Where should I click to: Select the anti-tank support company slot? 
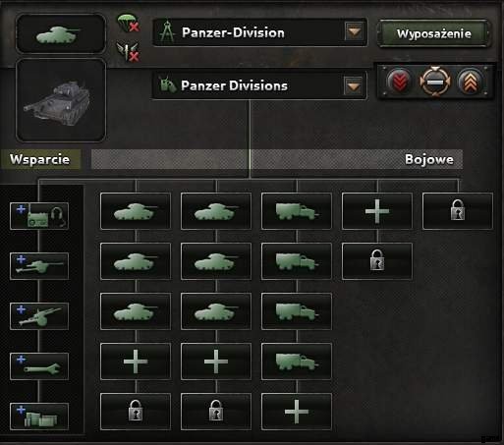pos(39,266)
